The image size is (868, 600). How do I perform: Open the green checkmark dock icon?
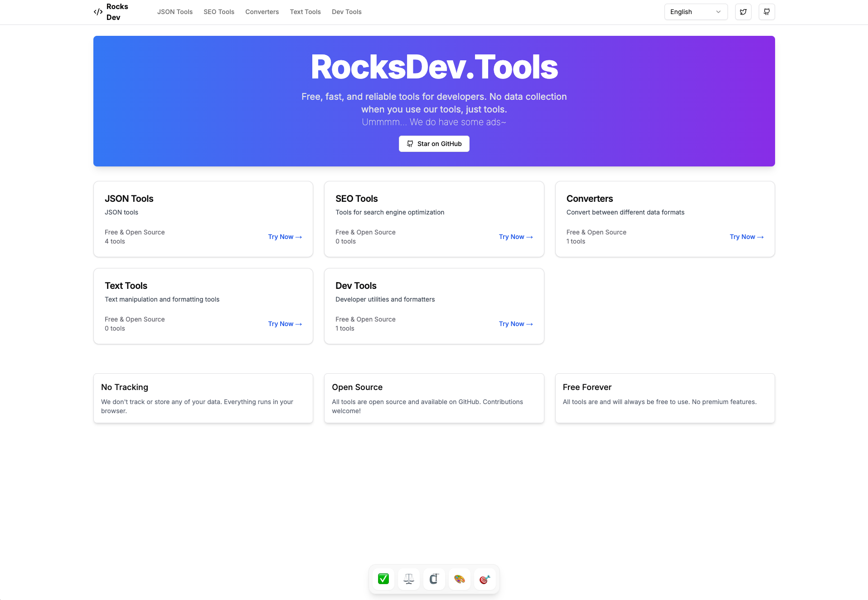click(383, 579)
